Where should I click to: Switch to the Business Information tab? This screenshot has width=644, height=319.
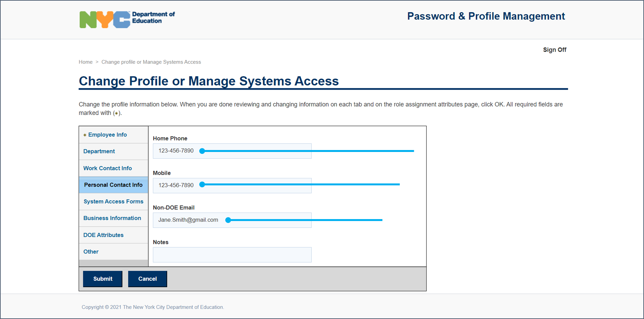coord(112,218)
